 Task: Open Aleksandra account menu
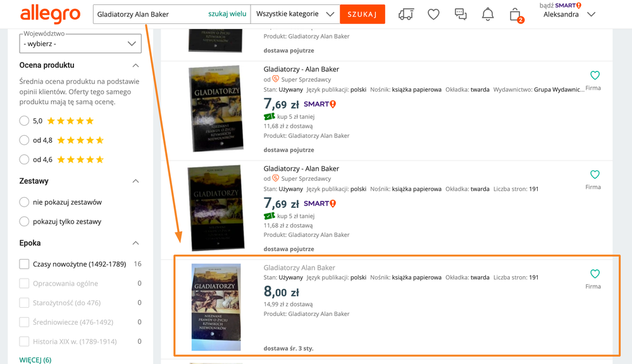(x=569, y=15)
